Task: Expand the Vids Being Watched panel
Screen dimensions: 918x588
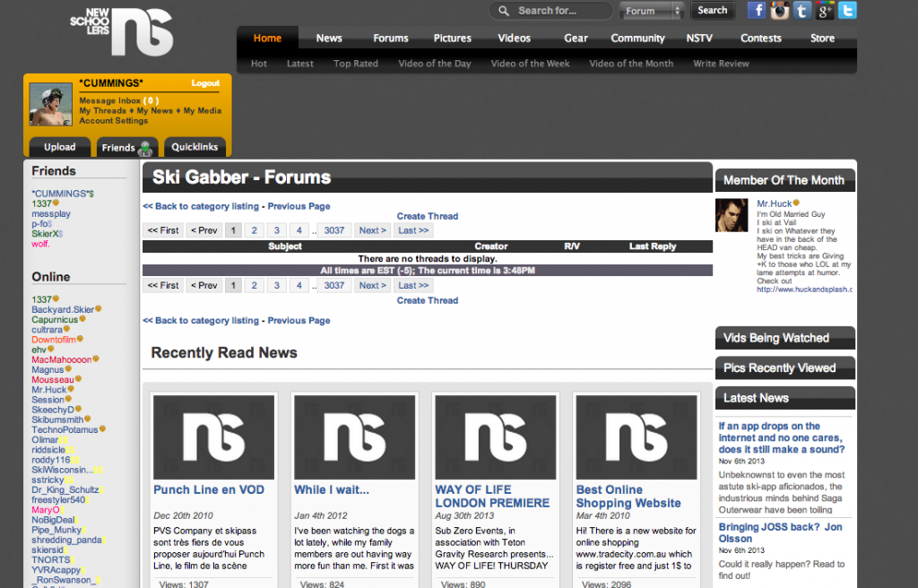Action: point(784,338)
